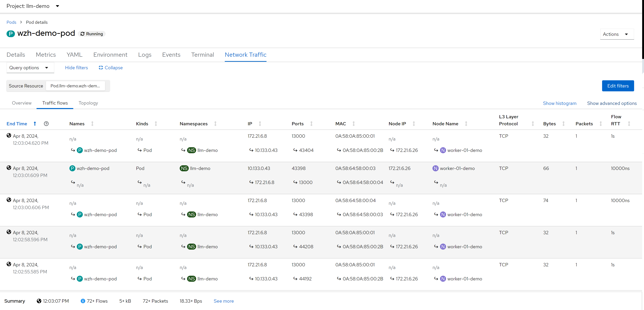Toggle Hide filters
The height and width of the screenshot is (310, 644).
click(x=76, y=68)
